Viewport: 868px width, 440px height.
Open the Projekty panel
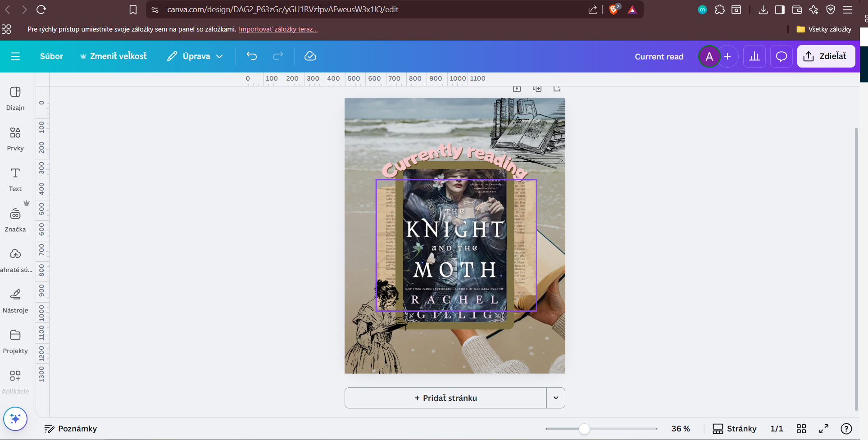click(x=15, y=342)
